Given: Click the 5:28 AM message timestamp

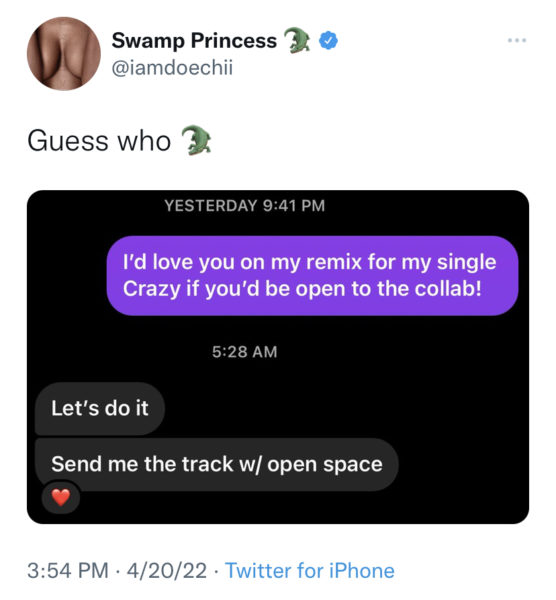Looking at the screenshot, I should pyautogui.click(x=245, y=352).
